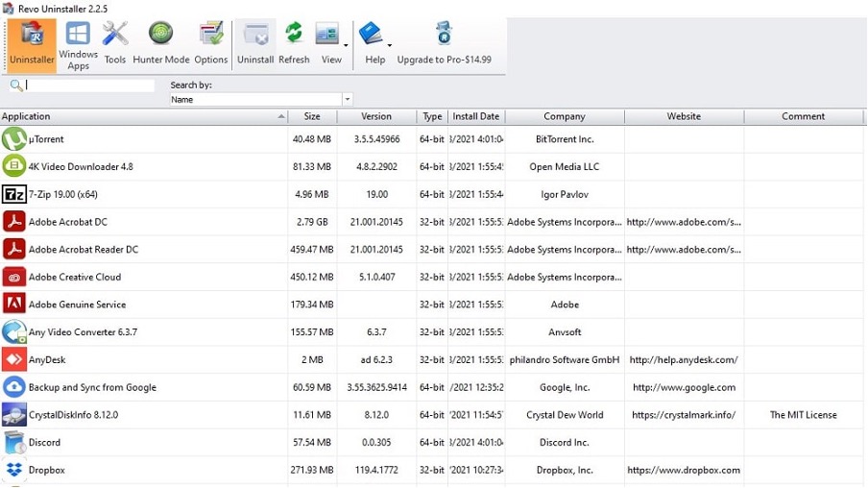Click the magnifier search icon

click(16, 85)
